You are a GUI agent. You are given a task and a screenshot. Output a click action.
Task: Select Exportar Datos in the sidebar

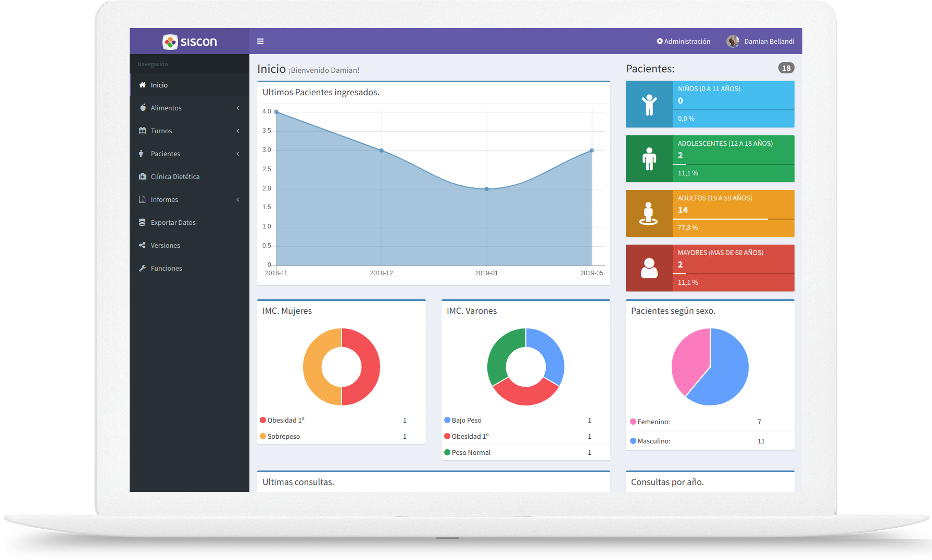[173, 222]
